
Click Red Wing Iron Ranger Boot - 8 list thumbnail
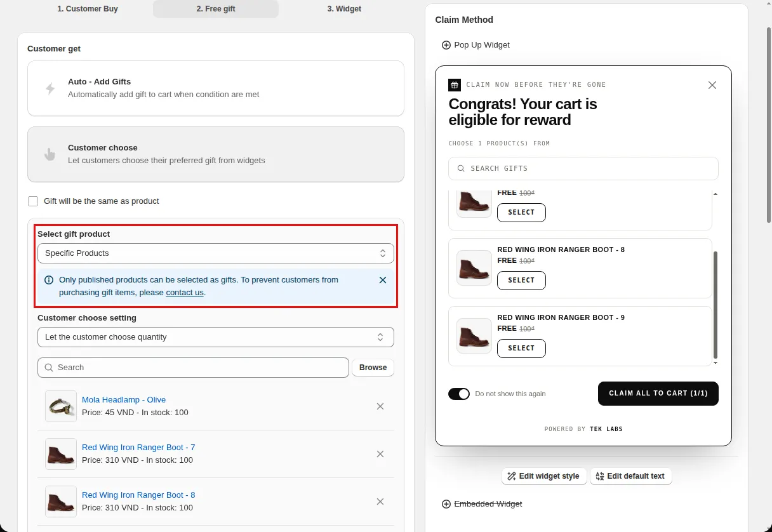click(61, 502)
